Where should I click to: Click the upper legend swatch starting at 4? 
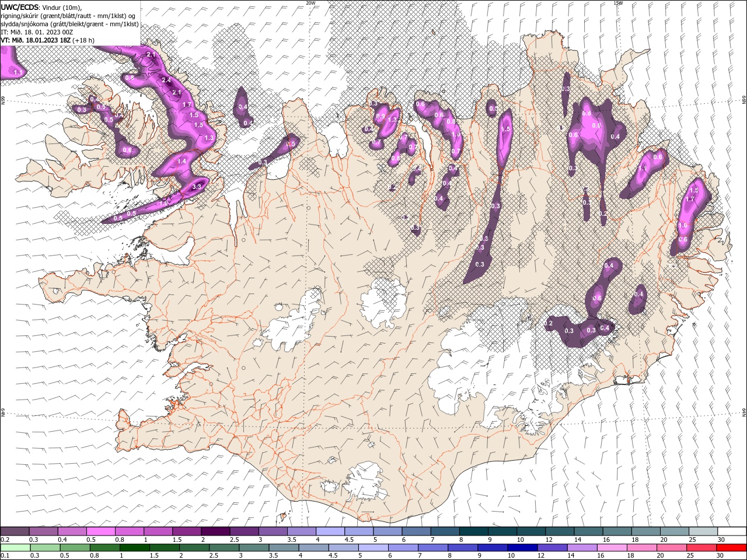(x=330, y=531)
